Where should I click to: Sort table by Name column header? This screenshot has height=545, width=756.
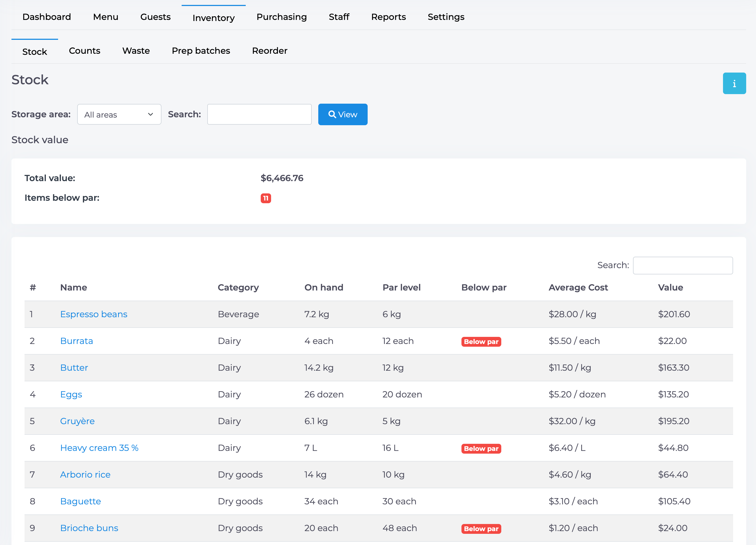pyautogui.click(x=74, y=287)
